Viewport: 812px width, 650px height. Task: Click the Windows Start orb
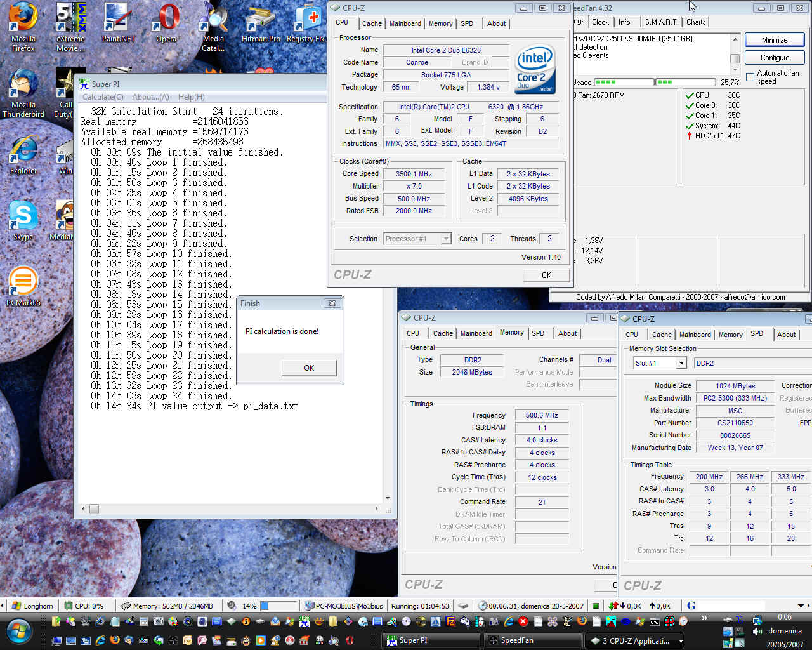point(19,631)
